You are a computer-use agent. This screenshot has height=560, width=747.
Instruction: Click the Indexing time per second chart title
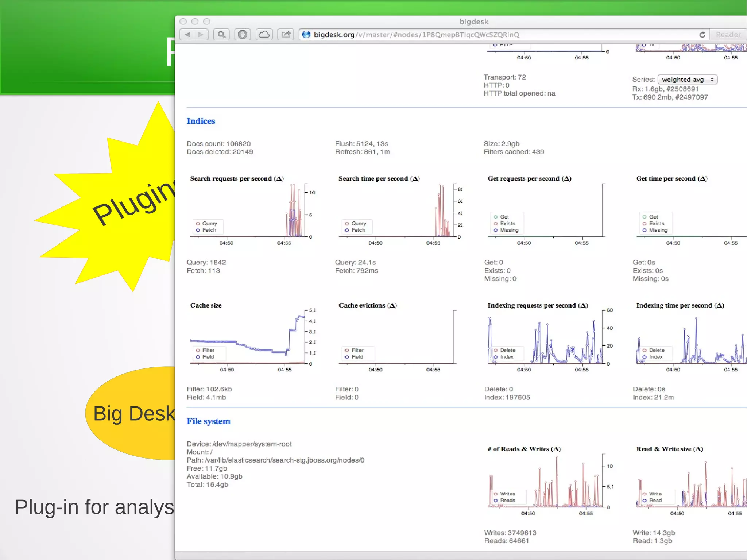coord(680,305)
